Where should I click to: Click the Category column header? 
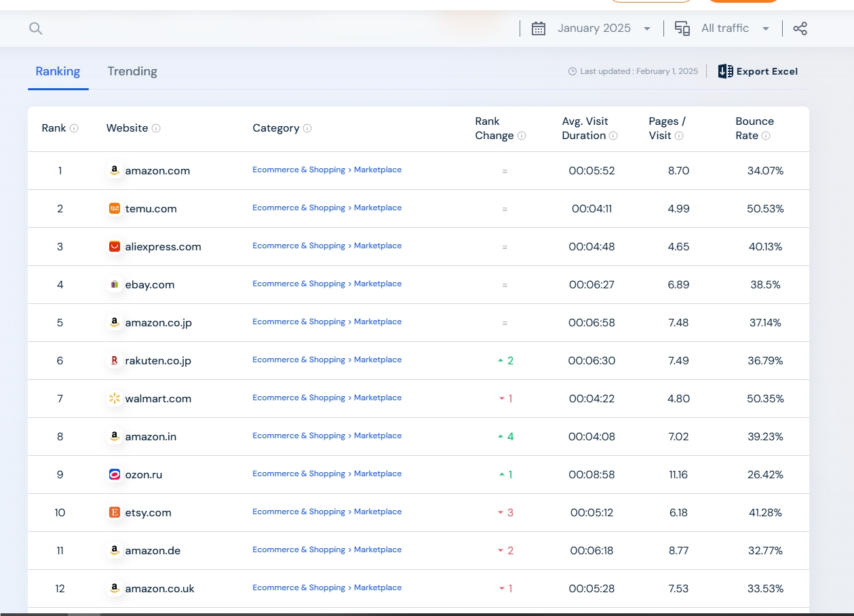pos(276,128)
